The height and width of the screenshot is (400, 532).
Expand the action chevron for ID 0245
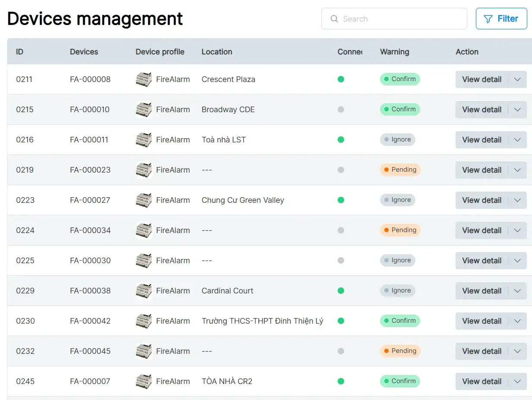(518, 381)
